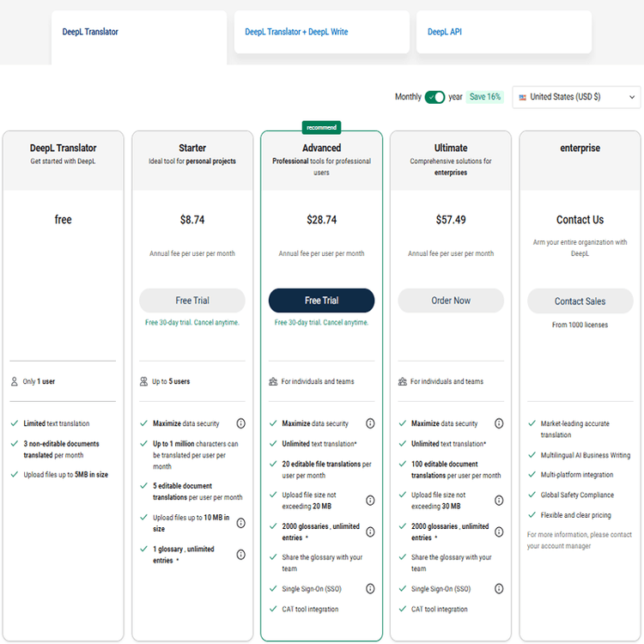Show info for Ultimate 30 MB upload limit
Screen dimensions: 644x644
click(x=499, y=501)
